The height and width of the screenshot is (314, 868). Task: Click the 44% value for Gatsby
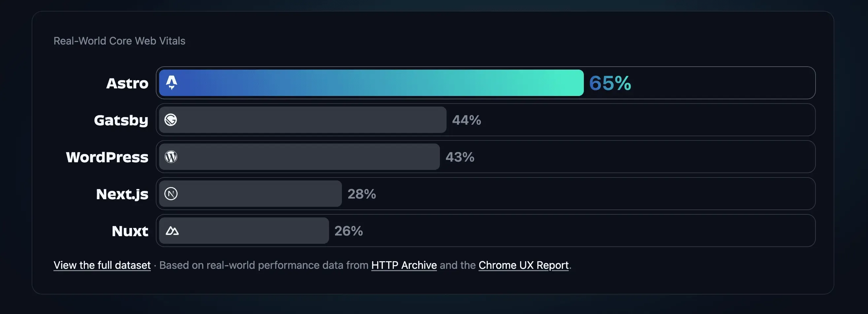point(466,120)
